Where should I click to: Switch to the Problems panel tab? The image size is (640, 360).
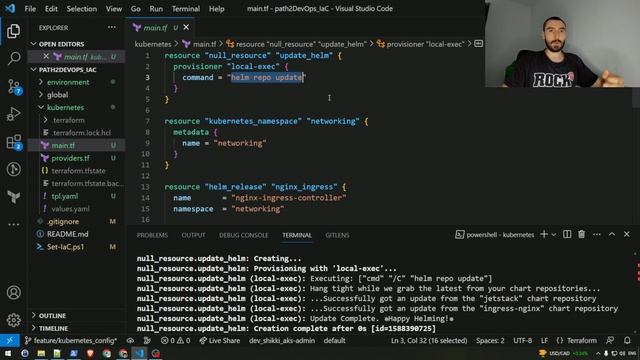152,235
